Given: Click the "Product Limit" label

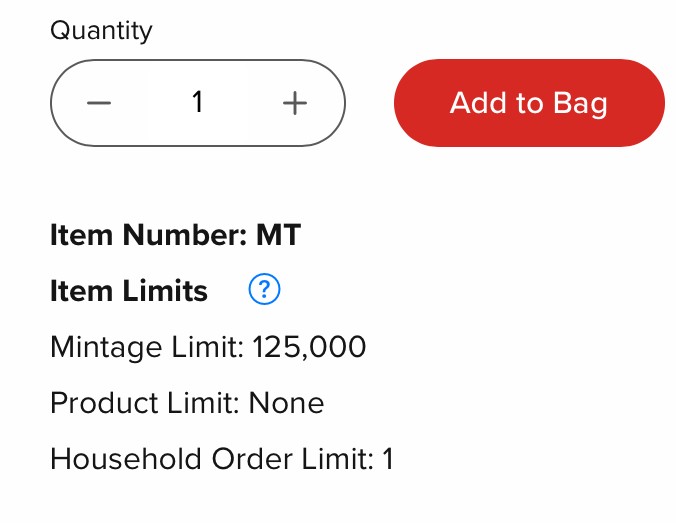Looking at the screenshot, I should click(x=145, y=403).
